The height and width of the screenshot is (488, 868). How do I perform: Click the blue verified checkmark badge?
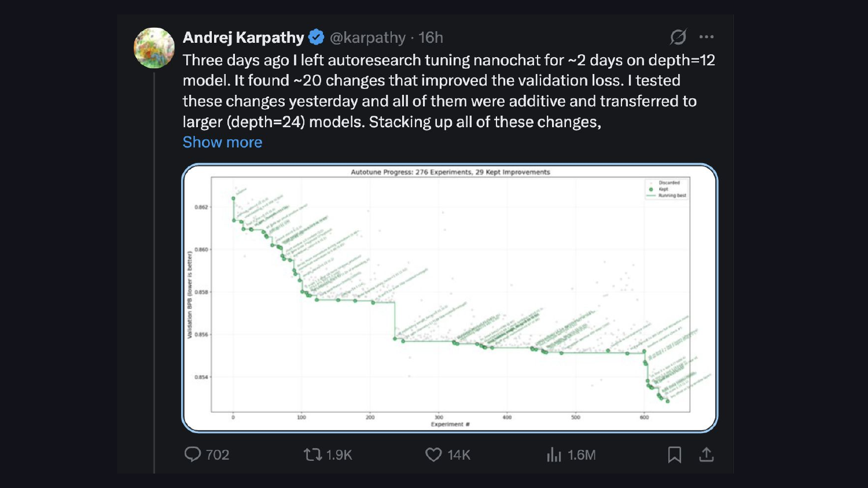(x=317, y=38)
